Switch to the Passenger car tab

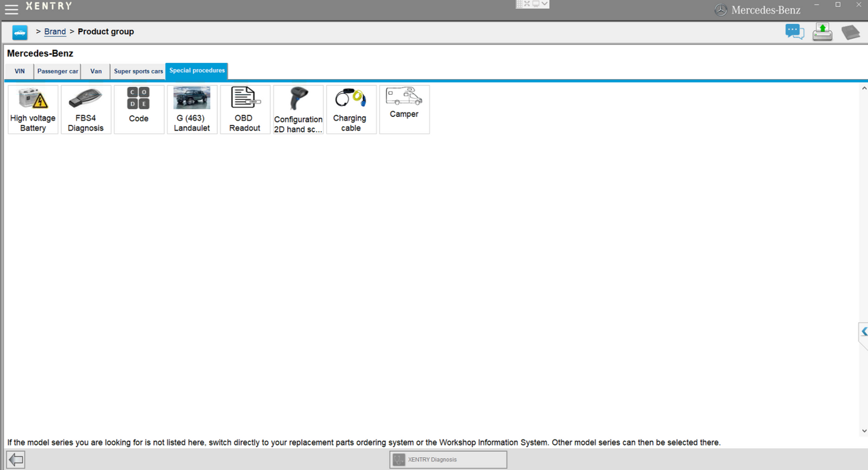tap(57, 71)
